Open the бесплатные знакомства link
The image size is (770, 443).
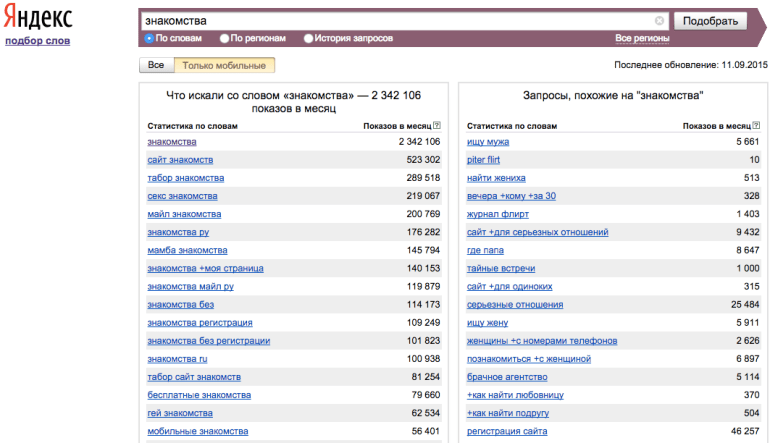(x=199, y=395)
